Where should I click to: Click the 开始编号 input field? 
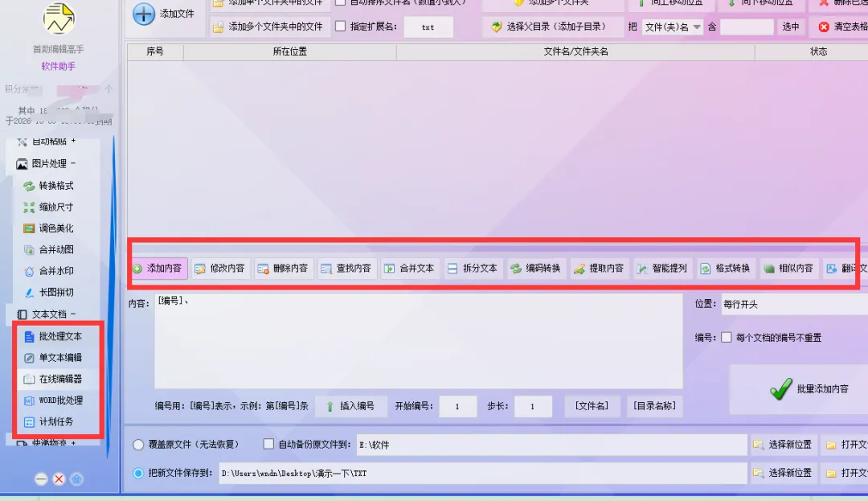coord(458,406)
